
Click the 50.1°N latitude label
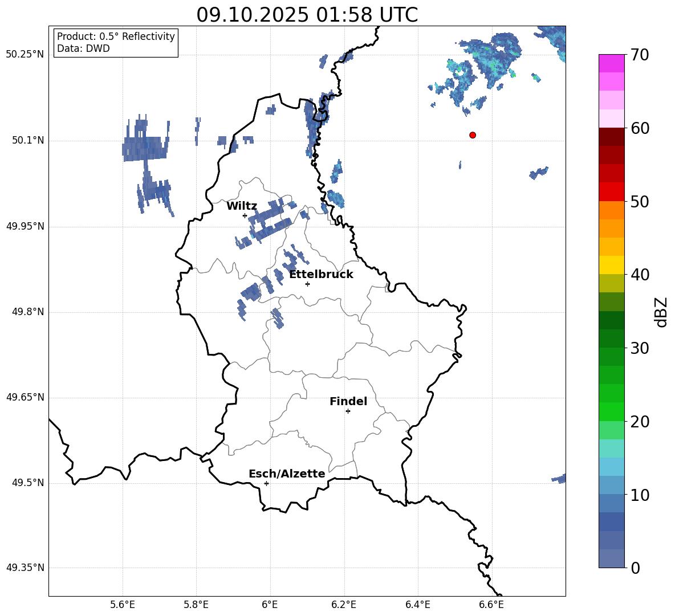(28, 141)
